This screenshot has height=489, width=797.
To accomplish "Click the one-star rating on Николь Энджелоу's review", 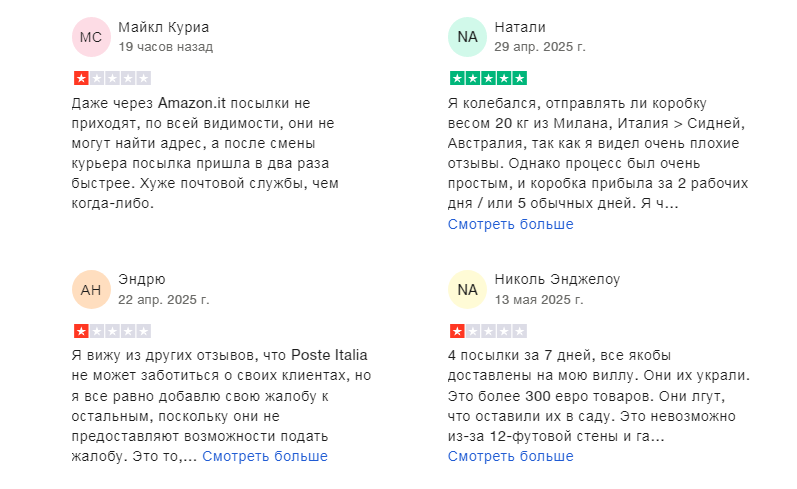I will point(488,331).
